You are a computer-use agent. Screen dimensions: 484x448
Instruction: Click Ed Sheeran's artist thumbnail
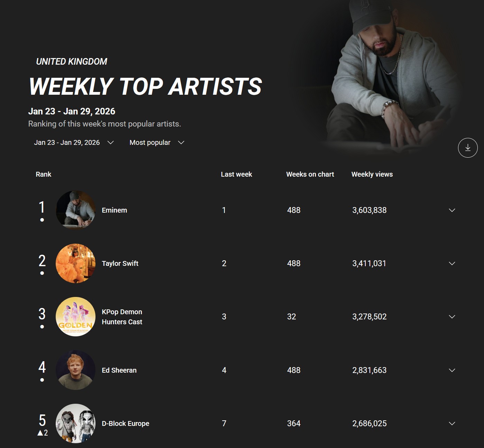[x=75, y=370]
